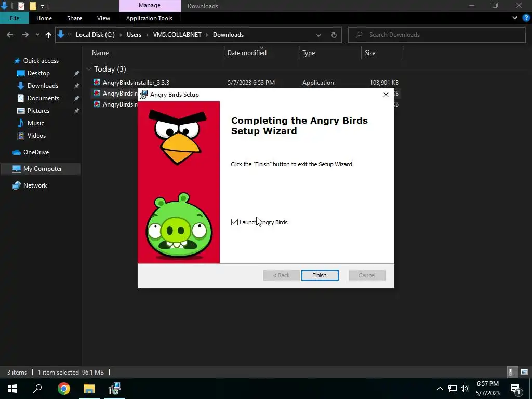The image size is (532, 399).
Task: Click Finish in Angry Birds Setup
Action: pyautogui.click(x=320, y=275)
